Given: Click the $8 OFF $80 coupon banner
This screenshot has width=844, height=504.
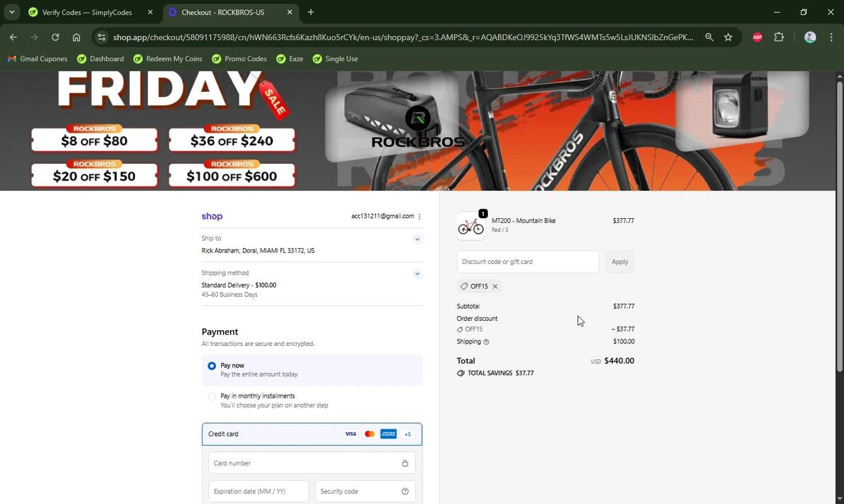Looking at the screenshot, I should pos(95,138).
